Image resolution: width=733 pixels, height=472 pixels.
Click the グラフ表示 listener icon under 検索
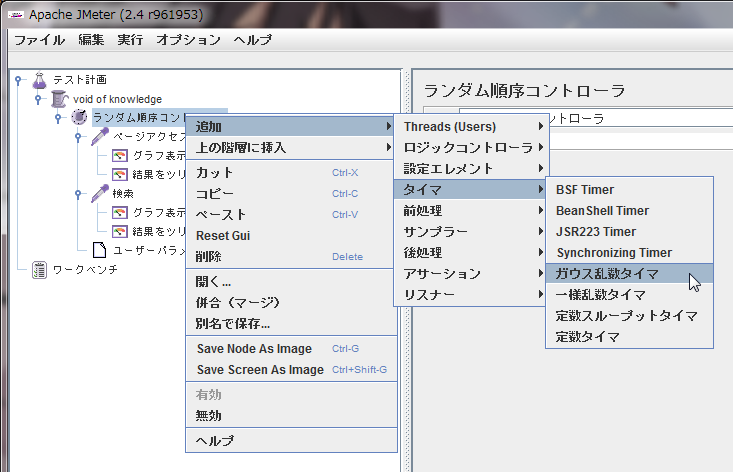pyautogui.click(x=120, y=213)
